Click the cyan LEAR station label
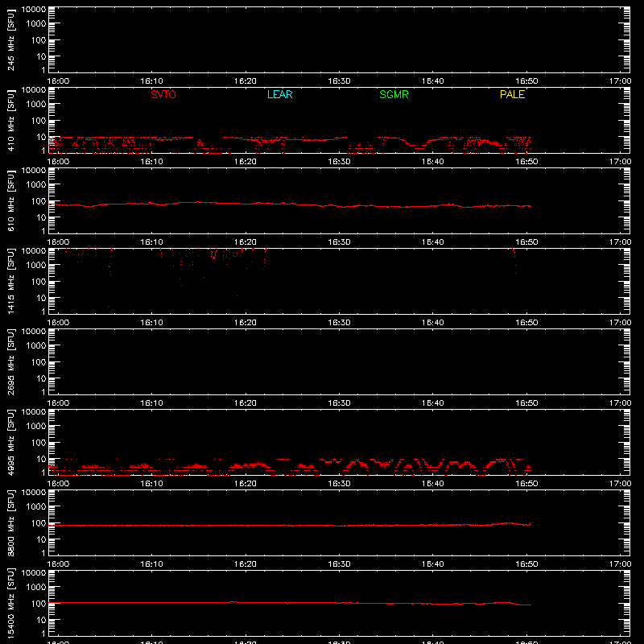This screenshot has height=644, width=644. point(279,94)
